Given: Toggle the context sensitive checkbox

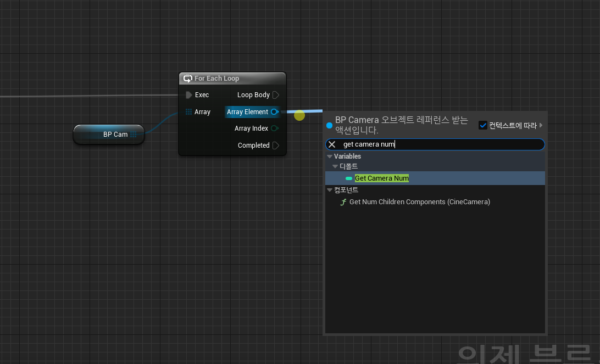Looking at the screenshot, I should pyautogui.click(x=482, y=125).
